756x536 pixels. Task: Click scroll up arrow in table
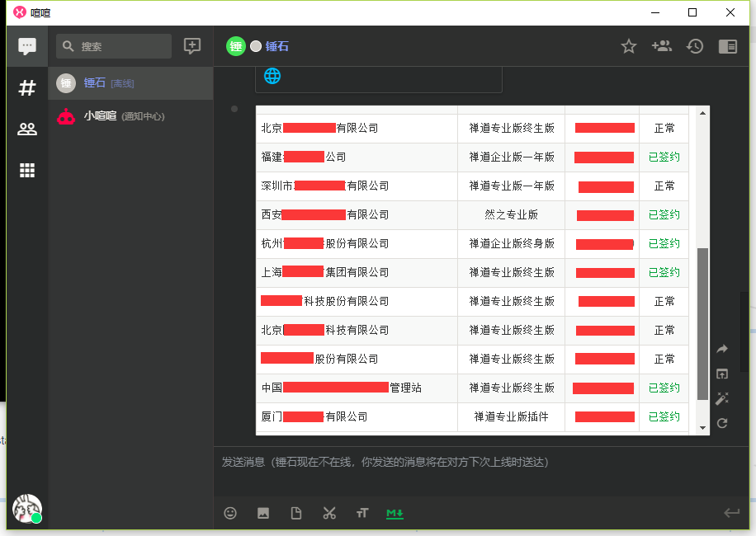click(x=702, y=113)
